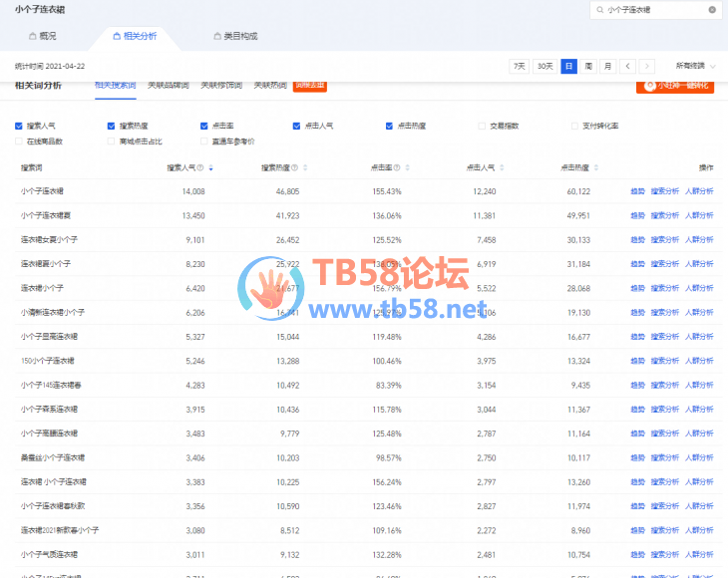Open the 所有终端 dropdown
Screen dimensions: 728x578
point(695,66)
